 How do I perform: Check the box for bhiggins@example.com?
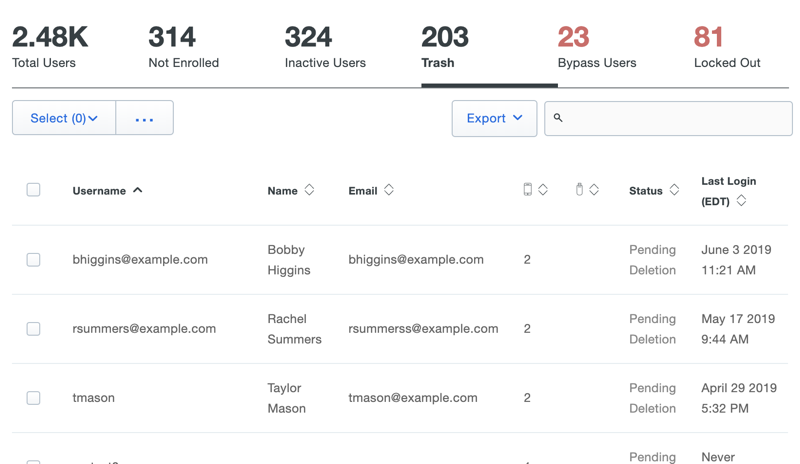(x=33, y=260)
